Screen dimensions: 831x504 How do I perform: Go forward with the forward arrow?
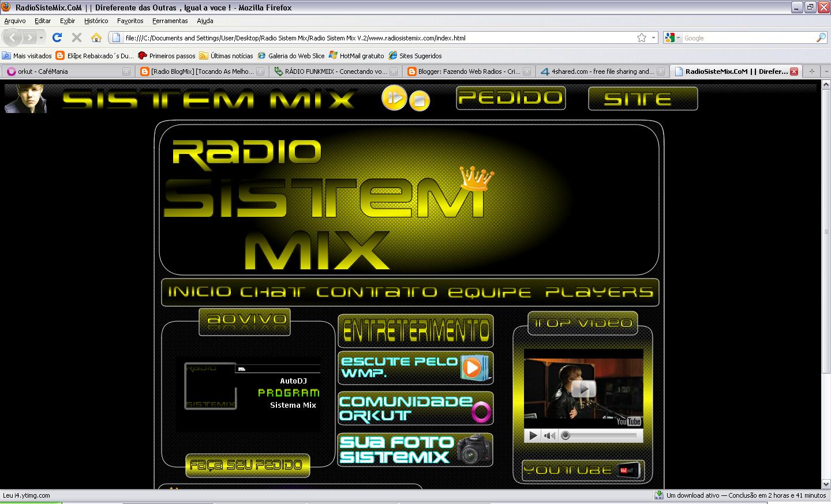coord(29,37)
